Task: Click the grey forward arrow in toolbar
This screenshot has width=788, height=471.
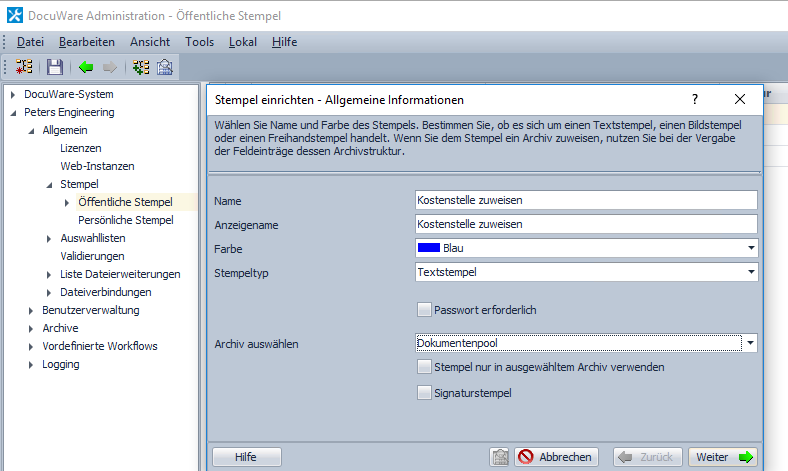Action: point(110,67)
